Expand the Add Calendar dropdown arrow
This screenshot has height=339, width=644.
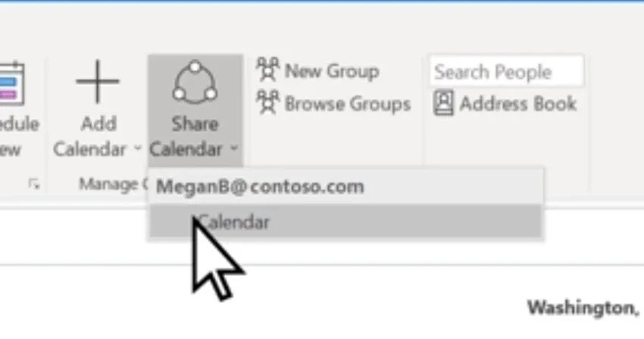[x=138, y=148]
